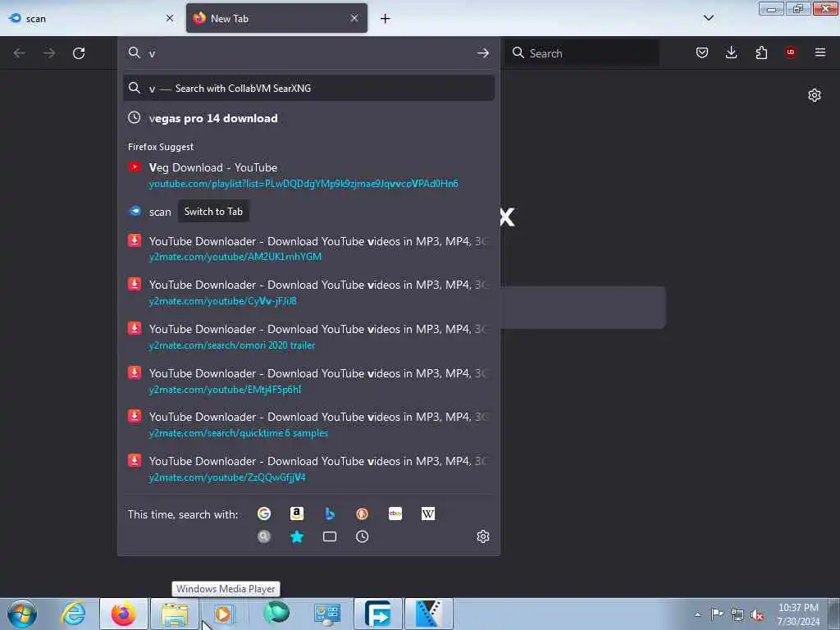Open the Extensions puzzle icon
840x630 pixels.
761,52
